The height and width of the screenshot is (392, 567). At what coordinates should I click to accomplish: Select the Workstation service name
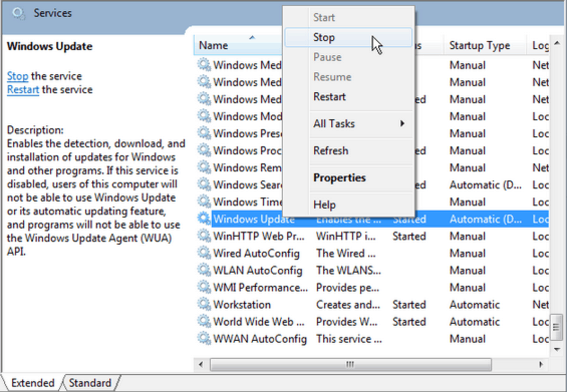(x=242, y=305)
